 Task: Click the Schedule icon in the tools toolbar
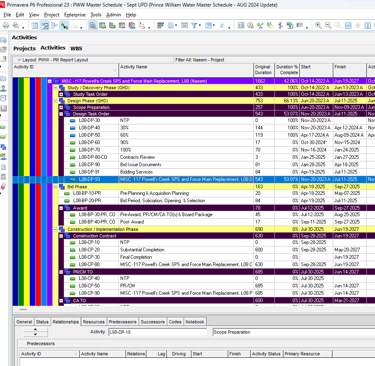[x=250, y=26]
